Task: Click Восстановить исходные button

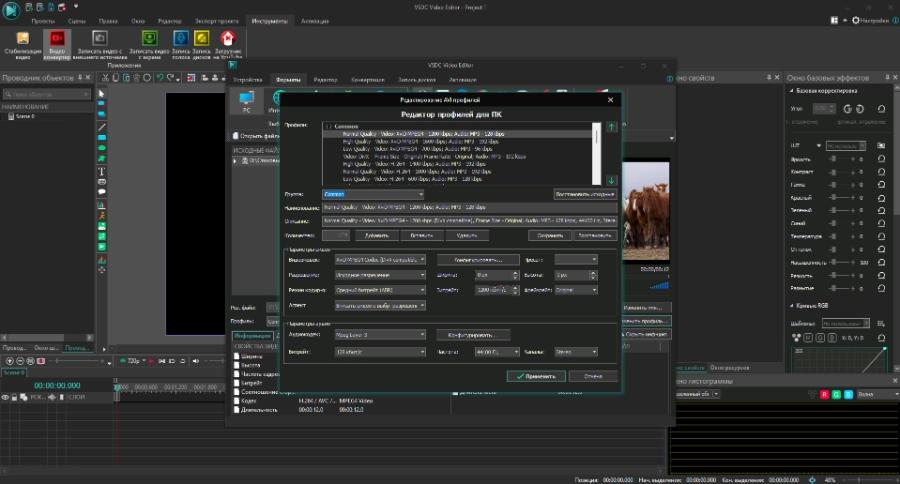Action: pos(585,194)
